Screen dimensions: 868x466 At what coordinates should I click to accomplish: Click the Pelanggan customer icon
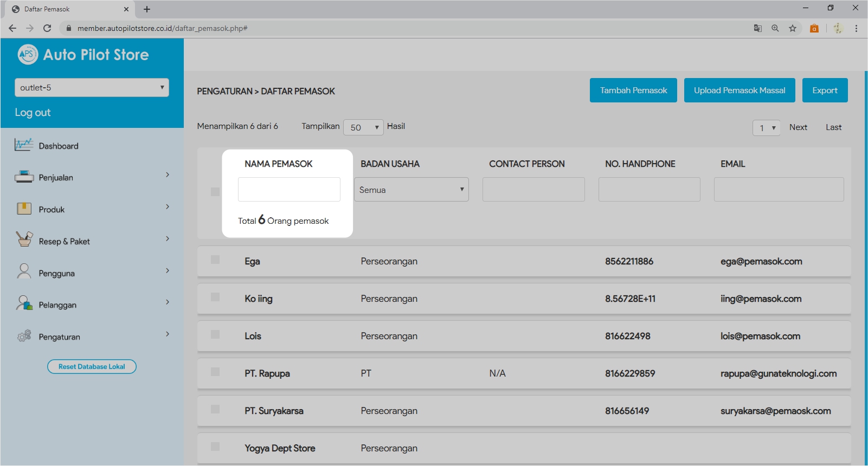click(24, 303)
